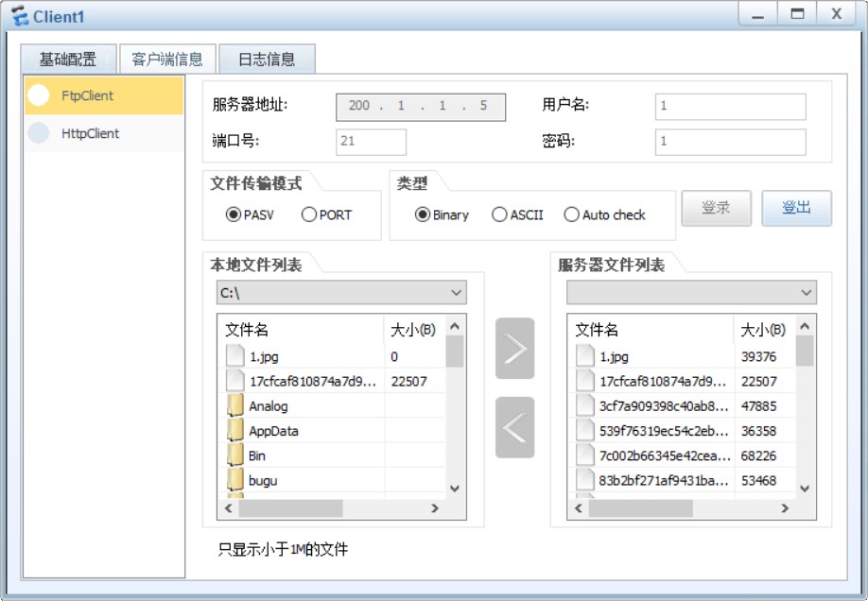Viewport: 868px width, 601px height.
Task: Select Auto check type option
Action: coord(604,215)
